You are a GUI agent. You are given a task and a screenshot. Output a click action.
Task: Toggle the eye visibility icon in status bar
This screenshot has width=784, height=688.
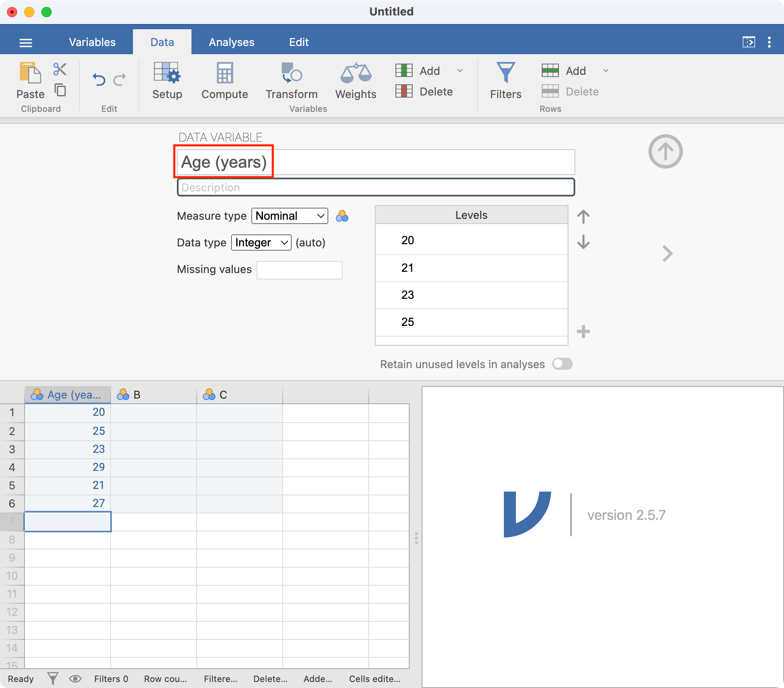[75, 679]
